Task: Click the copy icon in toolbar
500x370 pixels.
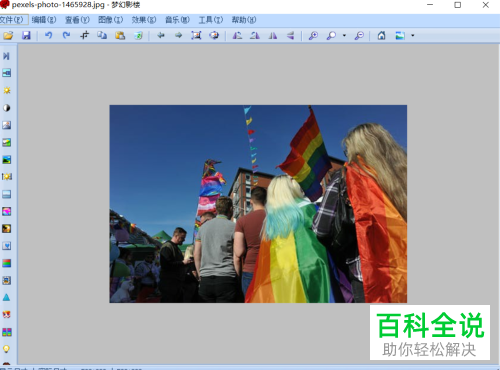Action: tap(102, 35)
